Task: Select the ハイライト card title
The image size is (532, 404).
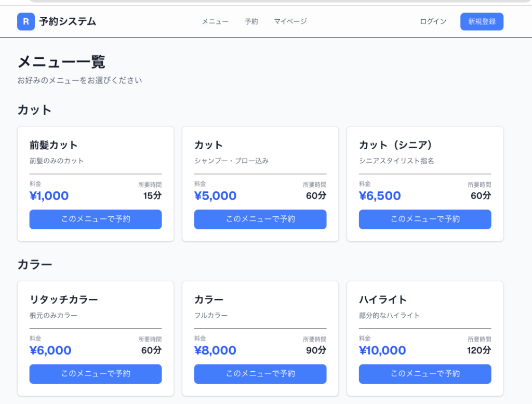Action: point(383,299)
